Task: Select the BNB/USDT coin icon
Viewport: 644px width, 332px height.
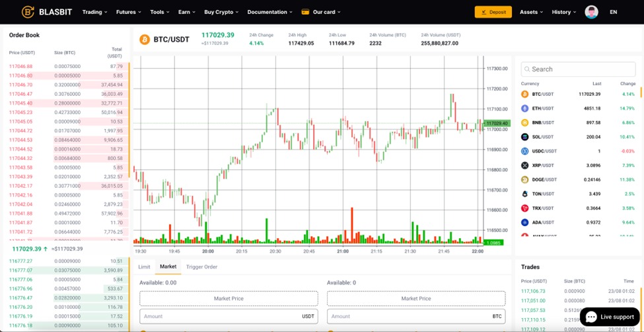Action: click(525, 123)
